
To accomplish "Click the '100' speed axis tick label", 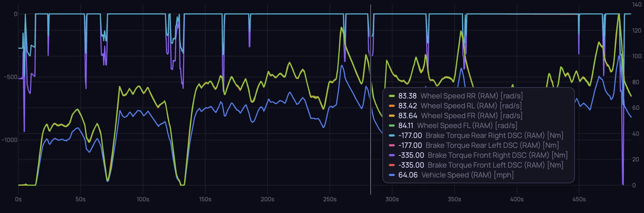I will (x=637, y=56).
